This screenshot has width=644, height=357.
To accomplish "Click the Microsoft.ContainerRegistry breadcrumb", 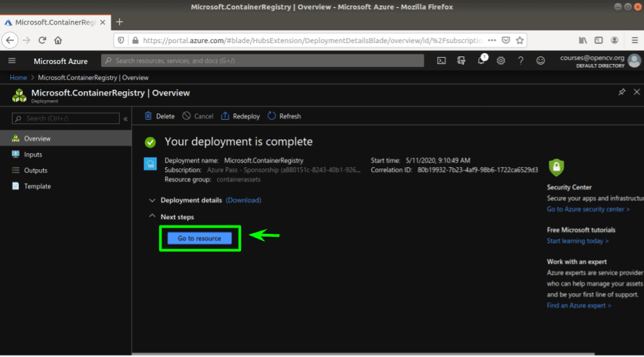I will [x=93, y=77].
